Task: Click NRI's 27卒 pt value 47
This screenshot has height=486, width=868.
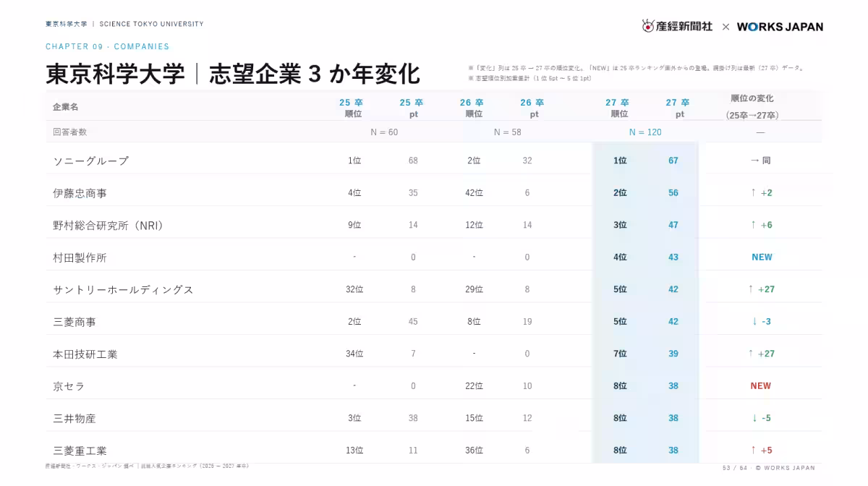Action: 673,225
